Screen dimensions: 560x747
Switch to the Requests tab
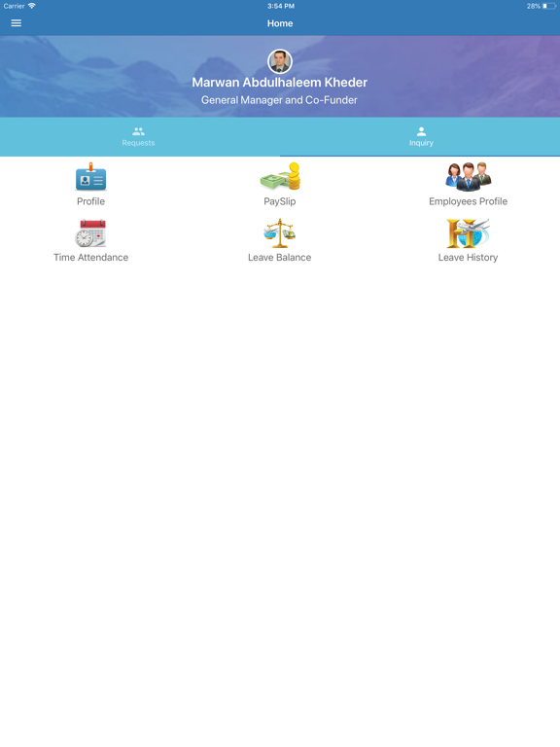pyautogui.click(x=139, y=137)
